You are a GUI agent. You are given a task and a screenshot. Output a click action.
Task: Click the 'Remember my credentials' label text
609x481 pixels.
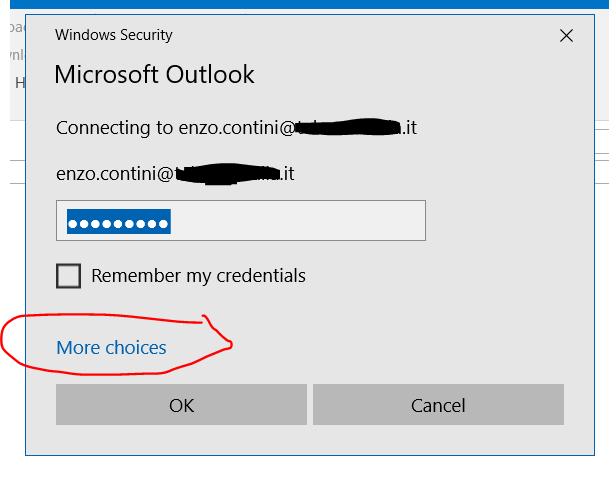pyautogui.click(x=198, y=275)
